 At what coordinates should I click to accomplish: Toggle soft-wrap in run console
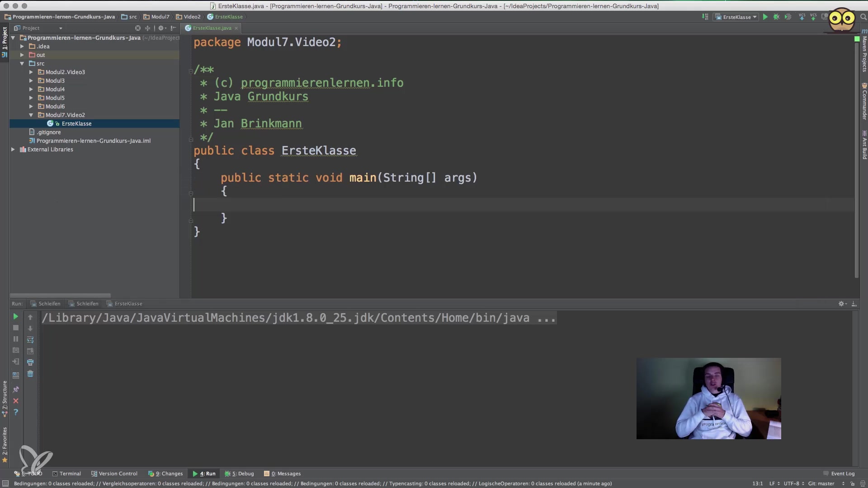(30, 340)
